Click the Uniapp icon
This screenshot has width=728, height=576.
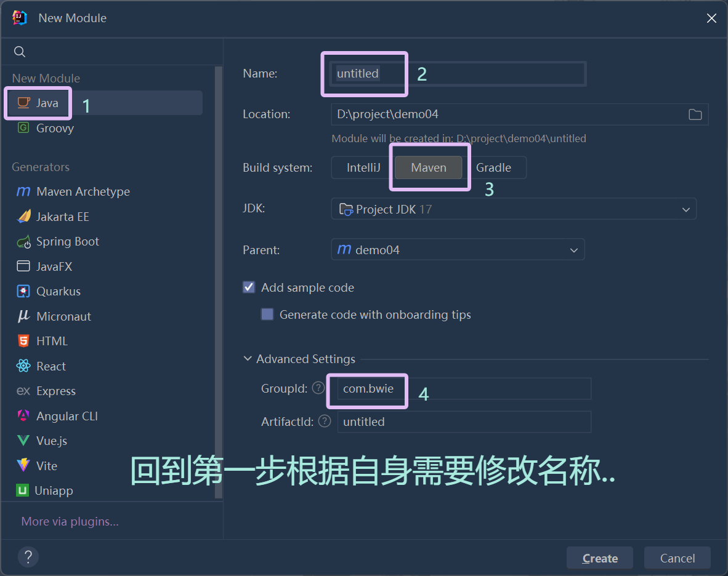coord(22,490)
